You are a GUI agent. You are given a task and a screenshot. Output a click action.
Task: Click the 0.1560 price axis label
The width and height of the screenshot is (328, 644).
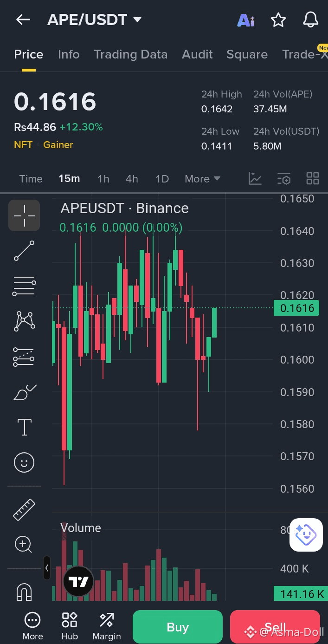[297, 488]
